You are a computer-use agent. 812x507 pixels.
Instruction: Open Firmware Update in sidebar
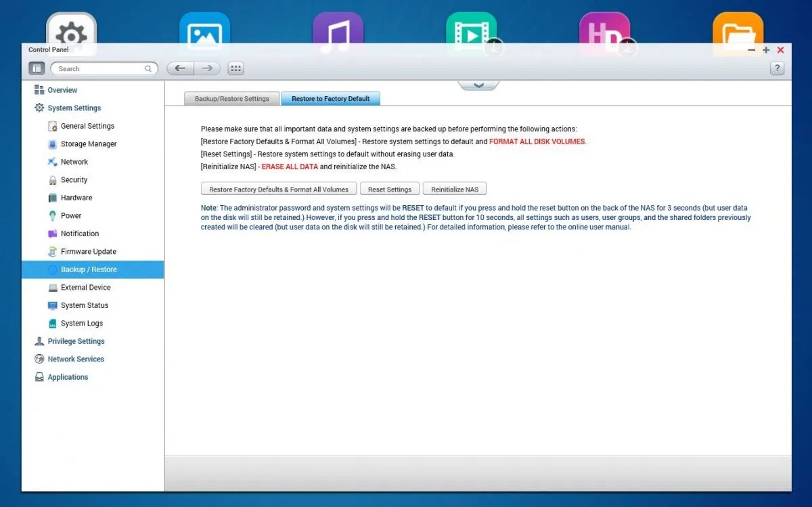click(x=89, y=252)
